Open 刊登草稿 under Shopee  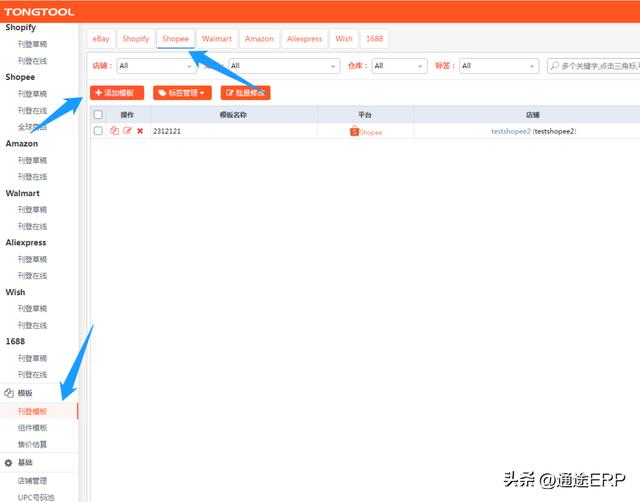tap(32, 94)
